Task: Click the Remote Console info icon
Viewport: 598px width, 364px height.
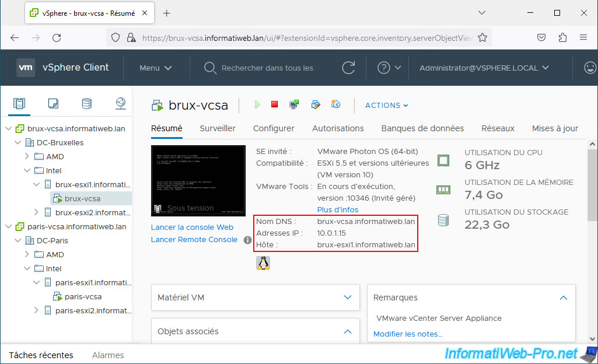Action: tap(247, 240)
